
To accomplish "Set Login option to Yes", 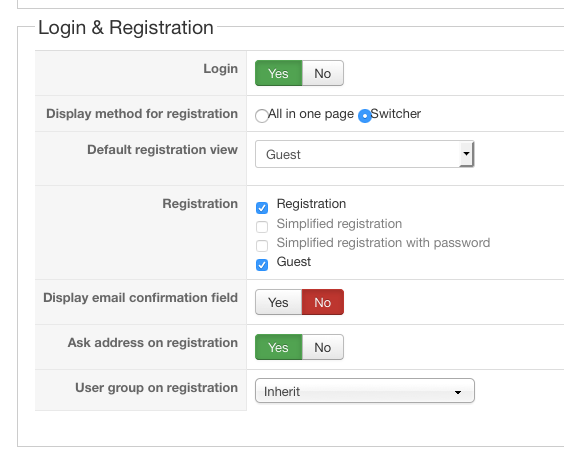I will coord(278,73).
